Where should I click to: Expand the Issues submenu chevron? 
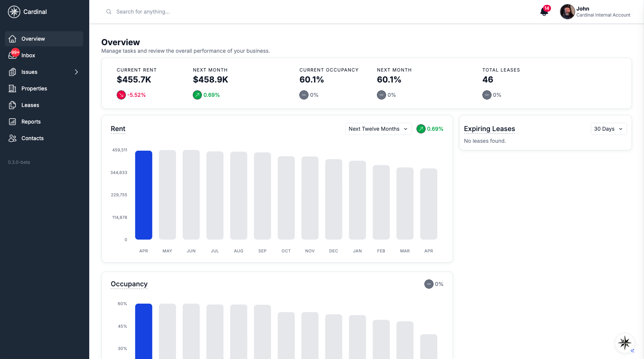coord(77,72)
